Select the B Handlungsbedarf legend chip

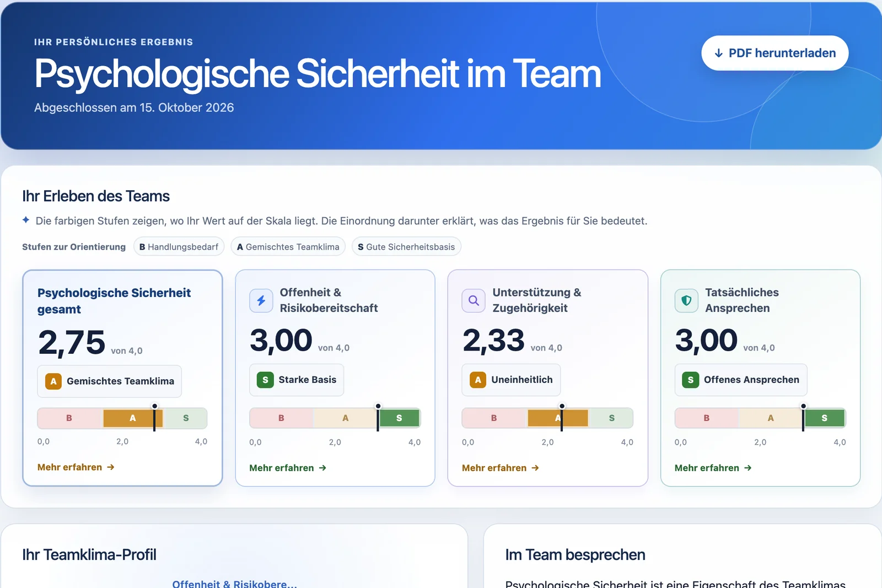click(x=179, y=246)
